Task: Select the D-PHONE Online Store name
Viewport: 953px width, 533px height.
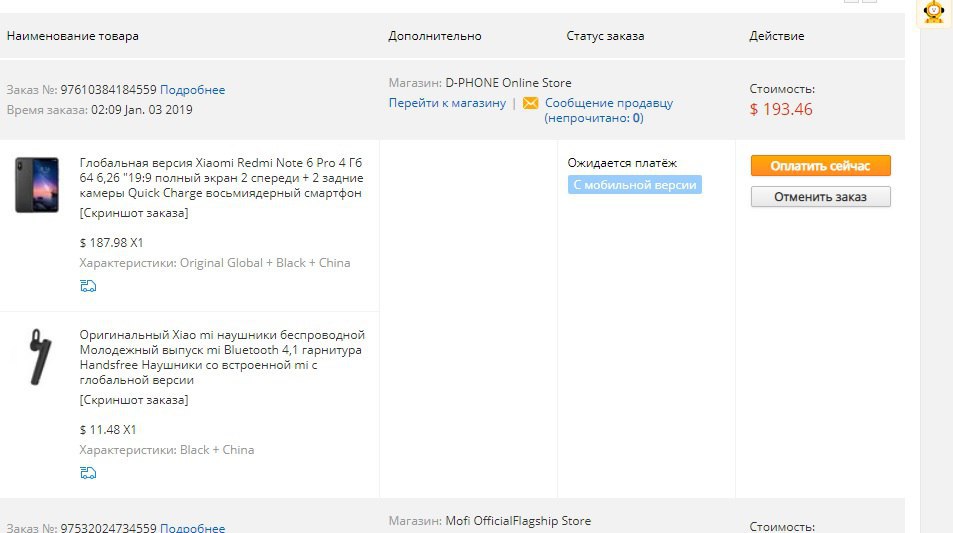Action: (508, 83)
